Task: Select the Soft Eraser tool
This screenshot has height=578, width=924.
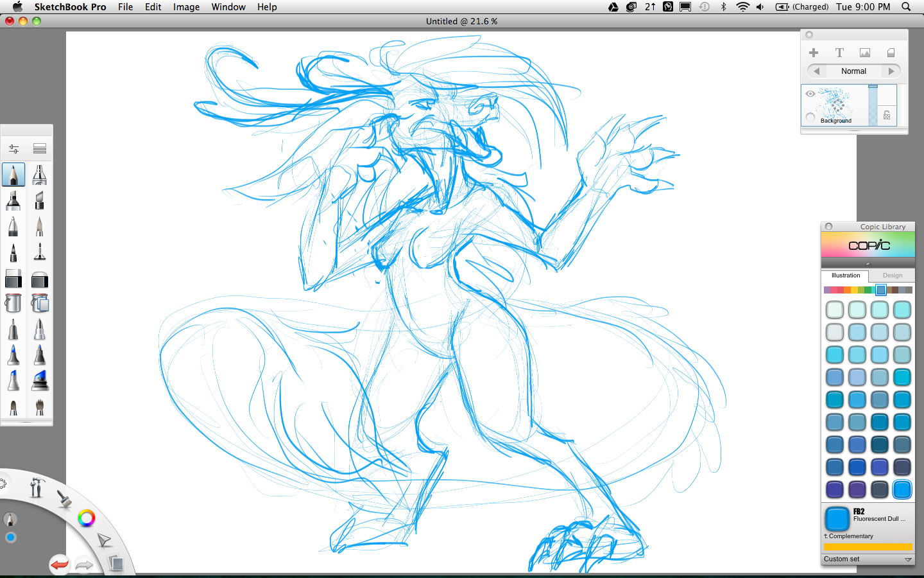Action: pos(40,279)
